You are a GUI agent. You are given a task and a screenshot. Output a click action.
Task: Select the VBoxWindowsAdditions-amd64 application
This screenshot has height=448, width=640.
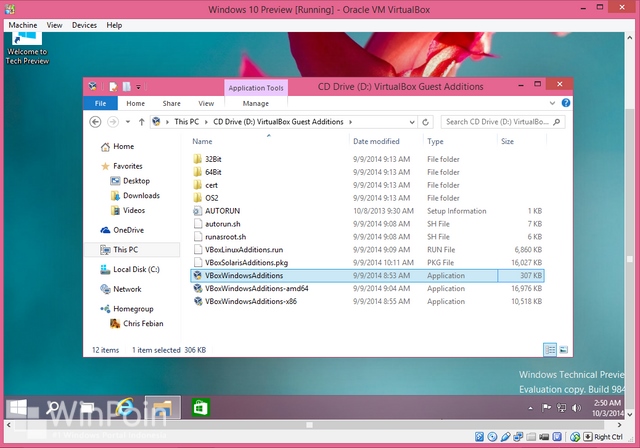367,288
